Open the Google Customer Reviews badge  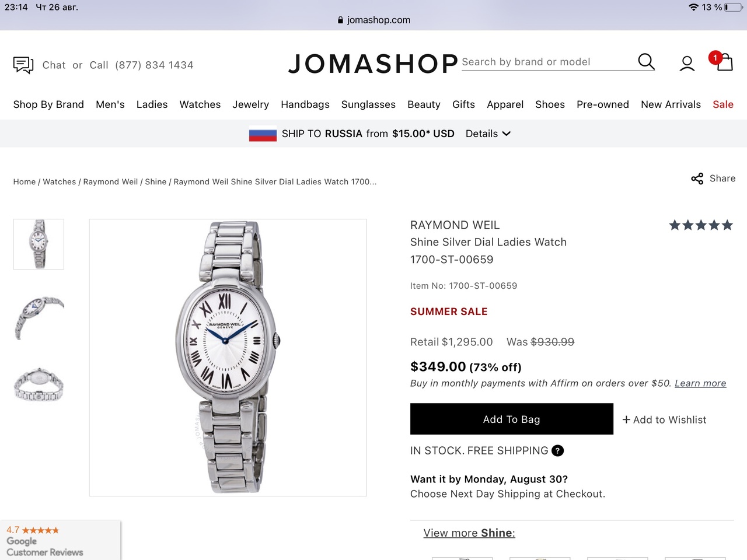point(45,541)
